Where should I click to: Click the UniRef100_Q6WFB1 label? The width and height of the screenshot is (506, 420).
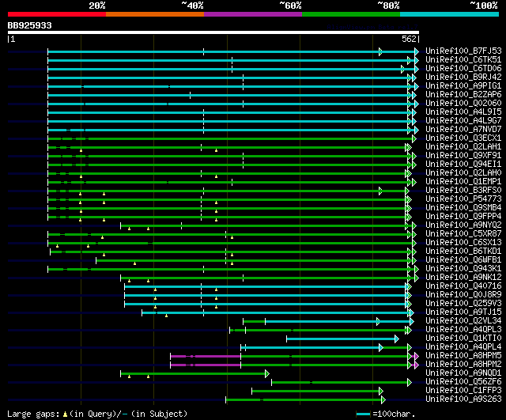pyautogui.click(x=463, y=260)
